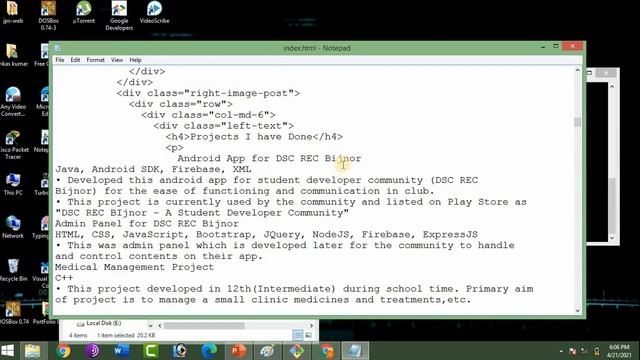The image size is (640, 360).
Task: Expand the Local Disk (E:) dropdown chevron
Action: coord(150,325)
